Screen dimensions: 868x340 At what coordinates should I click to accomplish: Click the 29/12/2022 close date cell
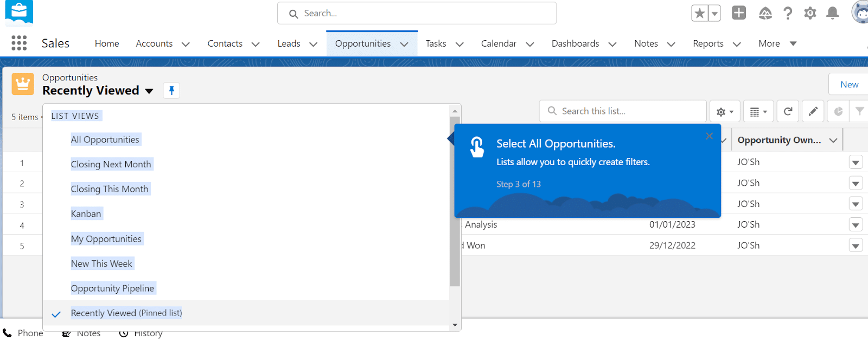(672, 245)
